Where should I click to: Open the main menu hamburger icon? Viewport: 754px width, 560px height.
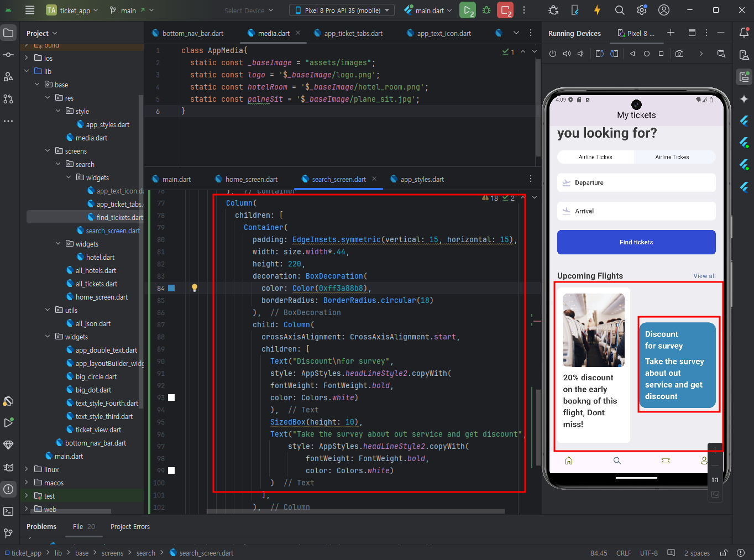point(30,10)
